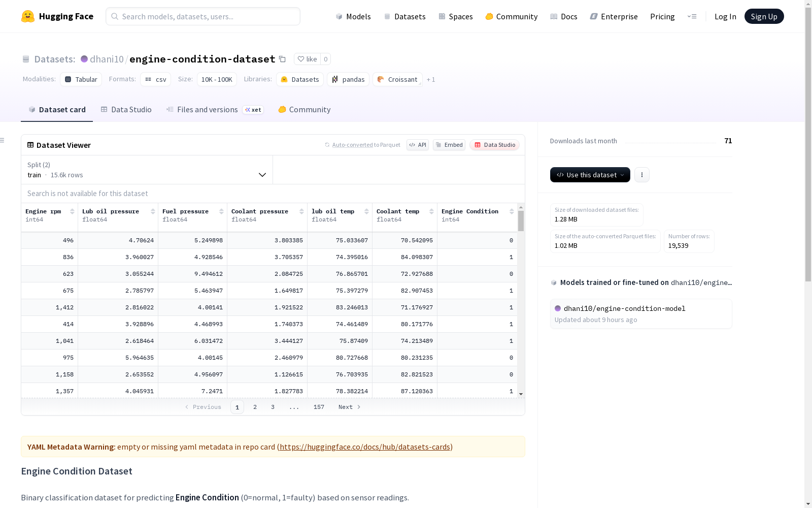The height and width of the screenshot is (508, 812).
Task: Sort by Engine Condition column arrows
Action: tap(512, 211)
